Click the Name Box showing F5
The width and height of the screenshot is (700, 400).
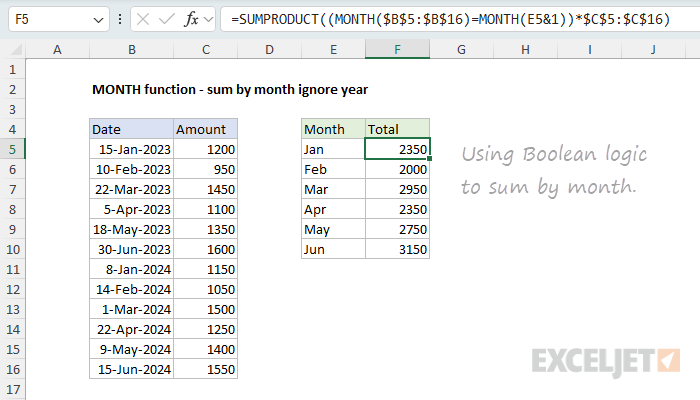point(58,19)
